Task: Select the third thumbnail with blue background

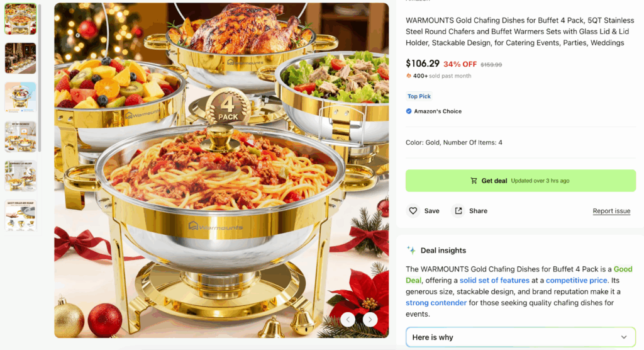Action: pyautogui.click(x=21, y=97)
